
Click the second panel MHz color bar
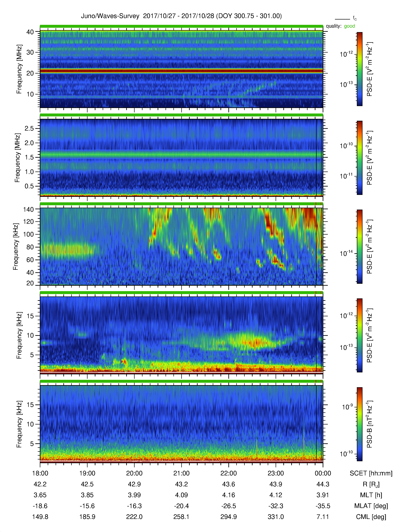click(x=359, y=158)
